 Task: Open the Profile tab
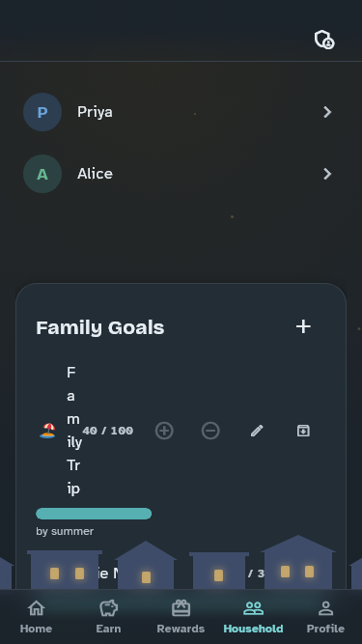(x=325, y=616)
